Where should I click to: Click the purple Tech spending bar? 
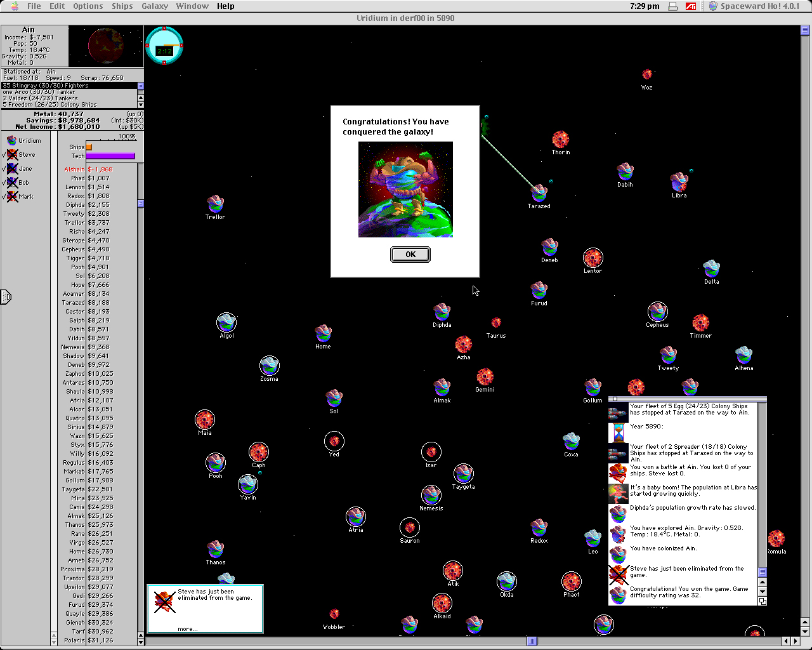(110, 156)
